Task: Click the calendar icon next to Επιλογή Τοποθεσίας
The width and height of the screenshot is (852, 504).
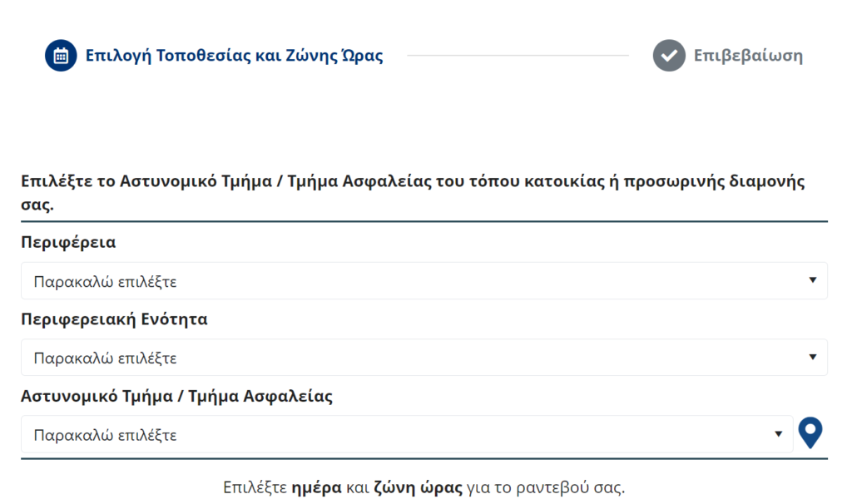Action: point(60,55)
